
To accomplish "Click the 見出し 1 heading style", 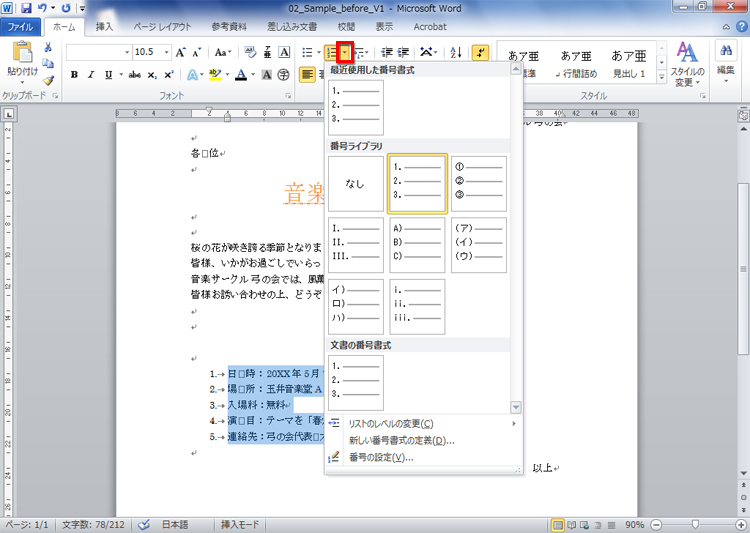I will point(629,63).
